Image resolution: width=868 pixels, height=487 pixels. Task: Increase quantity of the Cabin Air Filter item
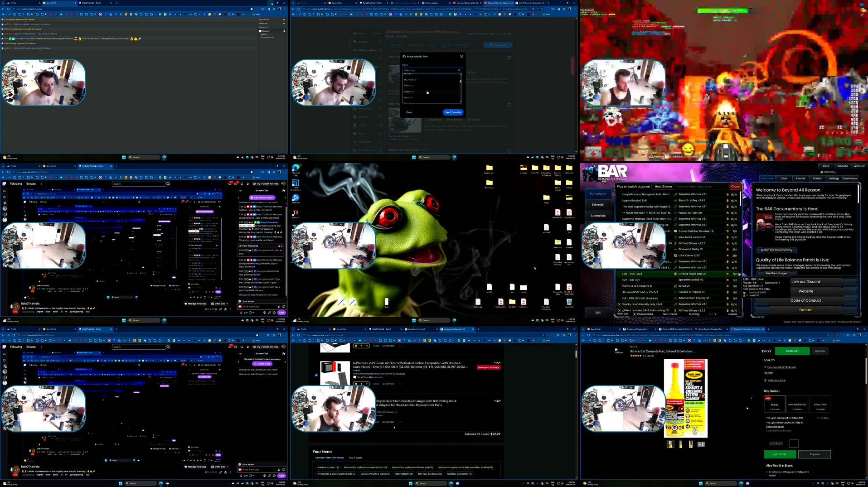coord(367,384)
